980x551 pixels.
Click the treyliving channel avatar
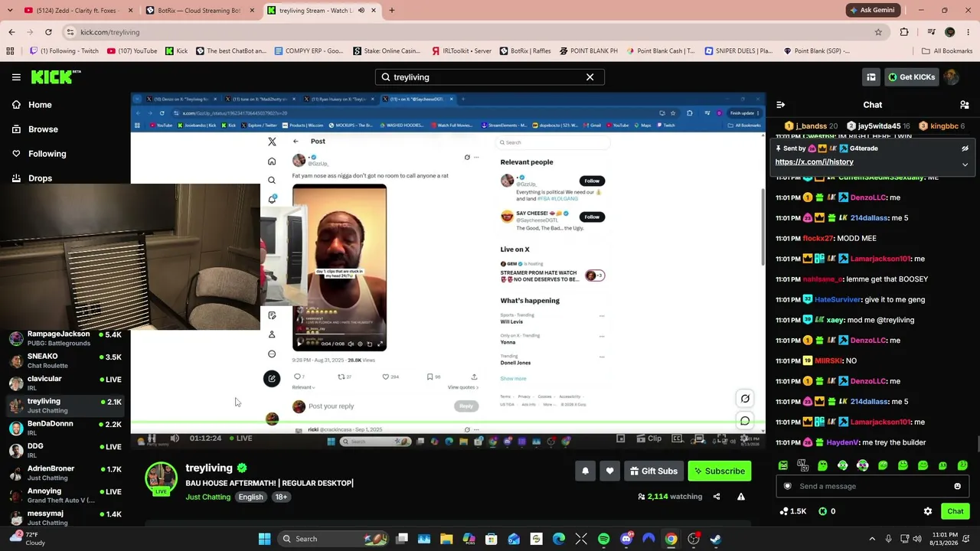tap(161, 479)
